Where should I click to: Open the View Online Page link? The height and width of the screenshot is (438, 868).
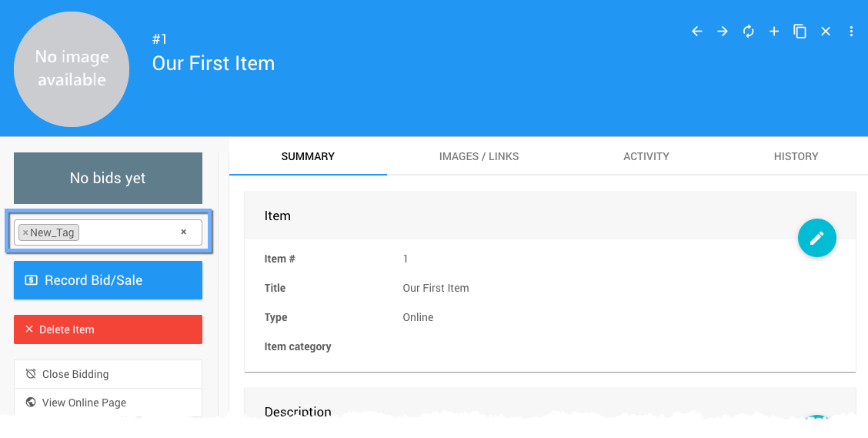coord(84,403)
